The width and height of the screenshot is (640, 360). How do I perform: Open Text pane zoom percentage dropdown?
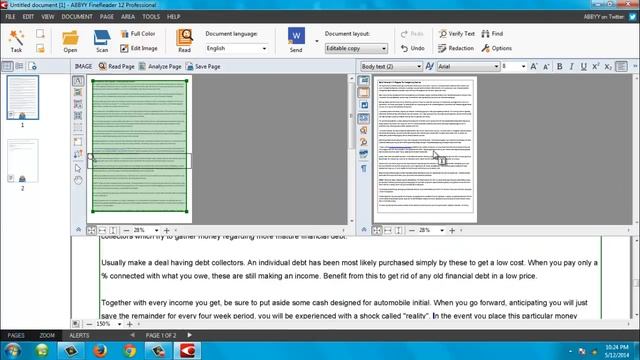coord(442,231)
